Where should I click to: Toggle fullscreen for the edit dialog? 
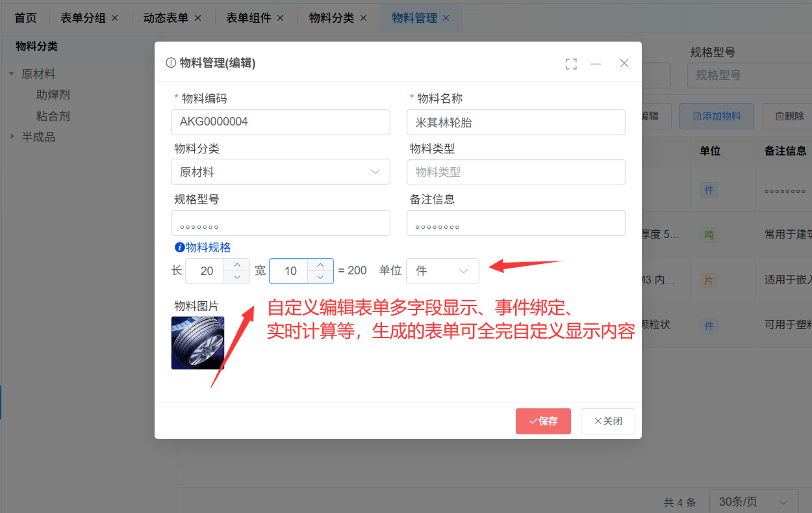click(x=571, y=64)
